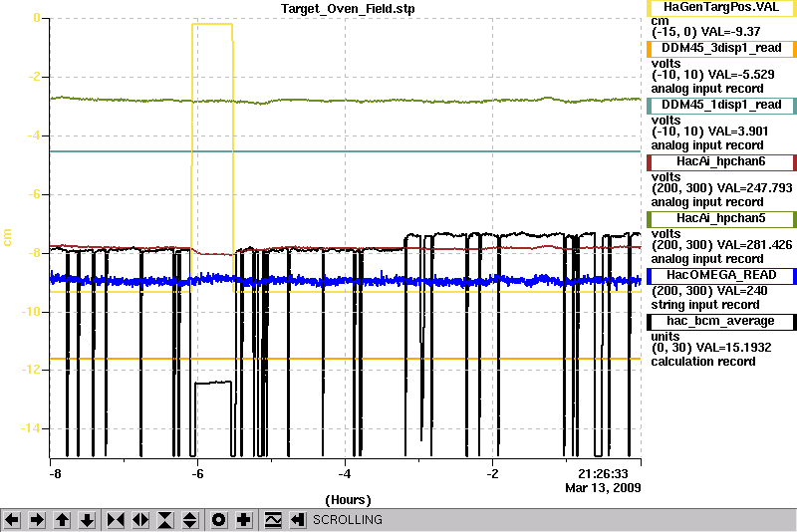Select the HaGenTargPos.VAL curve legend entry
797x532 pixels.
721,8
